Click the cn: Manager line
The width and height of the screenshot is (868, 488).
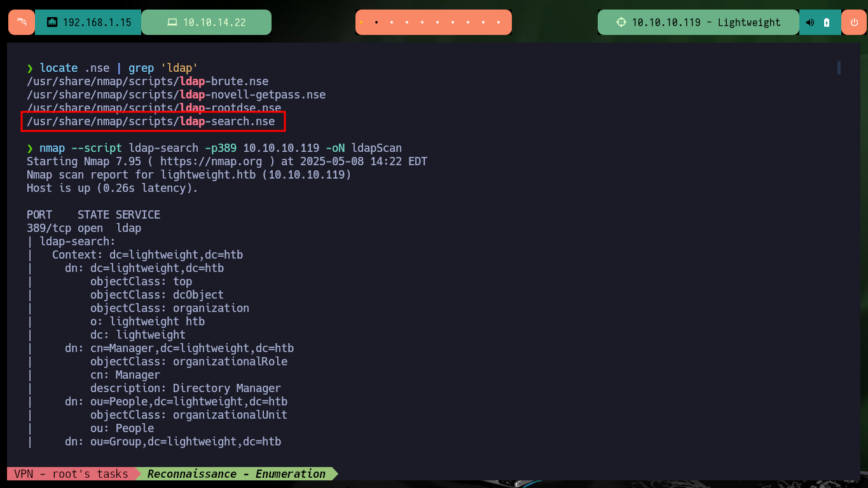point(125,375)
